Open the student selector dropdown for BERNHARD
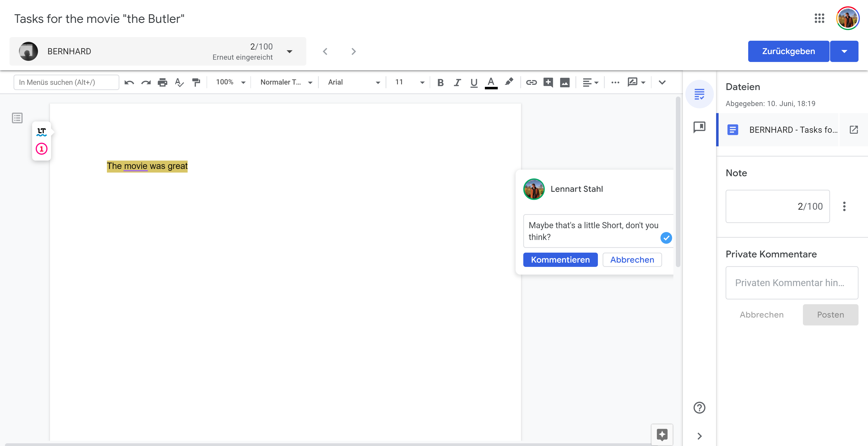 click(x=289, y=52)
